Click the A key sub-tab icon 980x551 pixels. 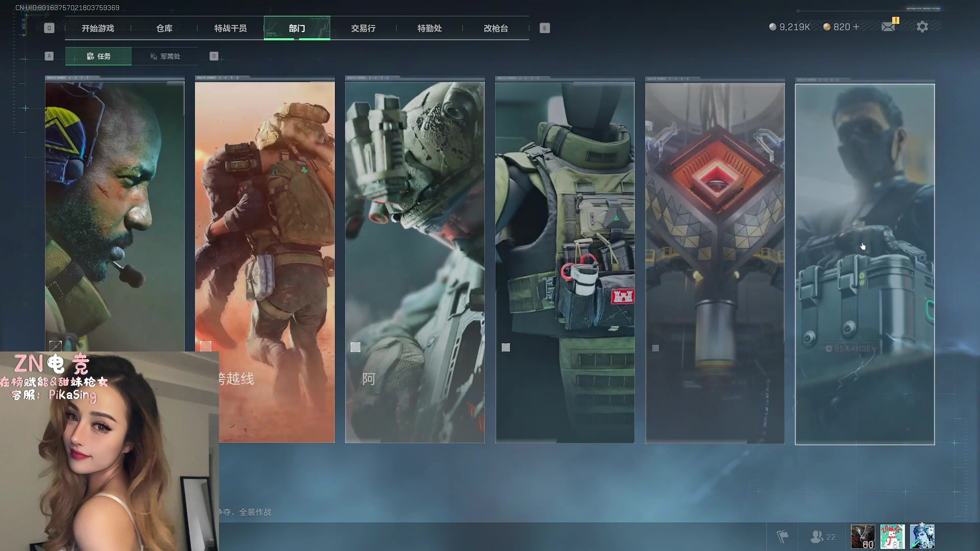[x=49, y=56]
